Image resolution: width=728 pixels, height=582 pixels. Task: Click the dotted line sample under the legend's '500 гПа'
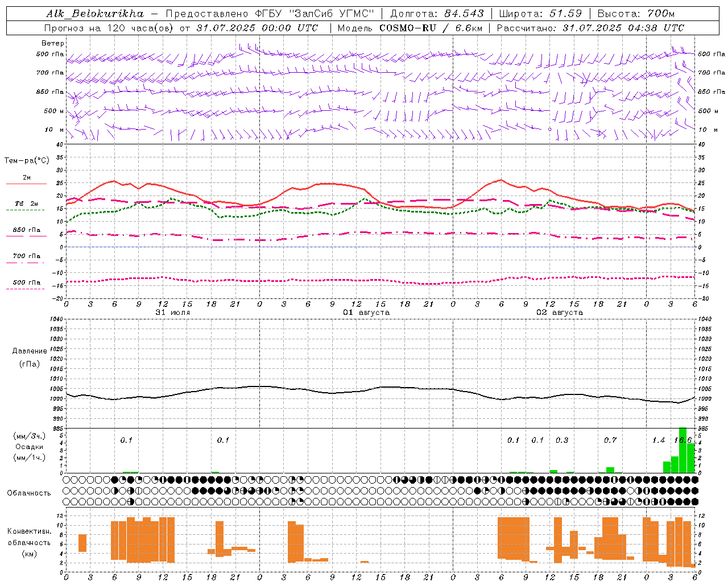pos(26,289)
